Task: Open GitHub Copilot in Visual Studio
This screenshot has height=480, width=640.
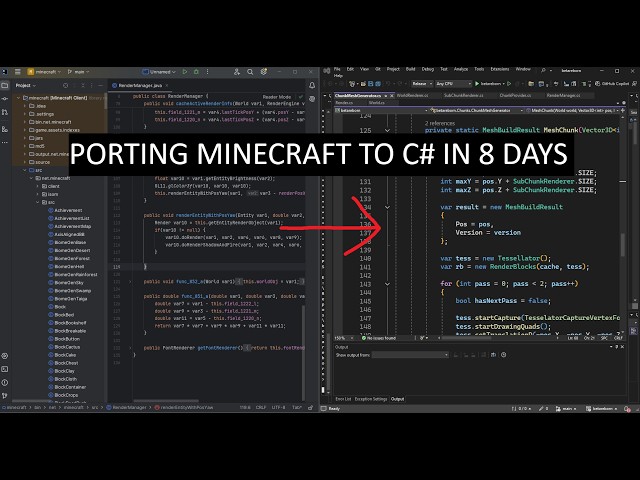Action: (613, 84)
